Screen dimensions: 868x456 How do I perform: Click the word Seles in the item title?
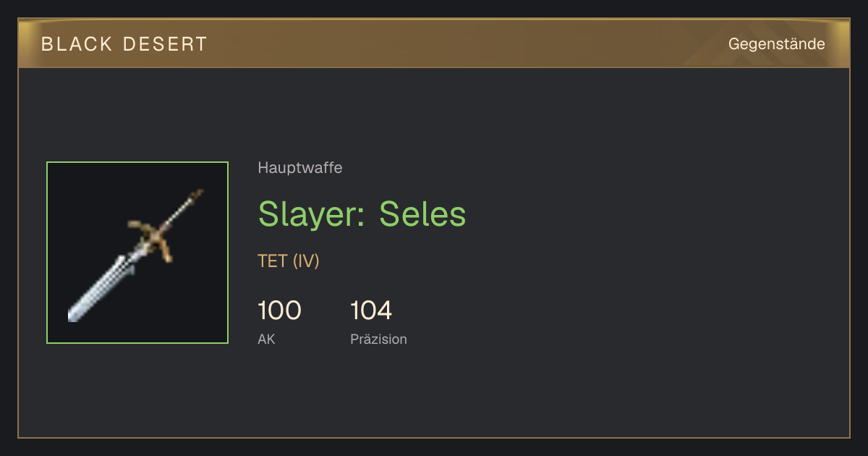tap(422, 214)
